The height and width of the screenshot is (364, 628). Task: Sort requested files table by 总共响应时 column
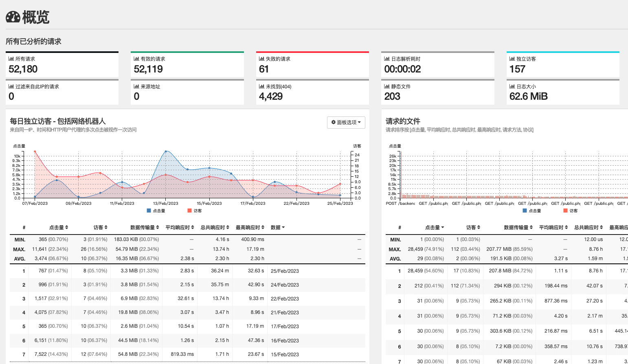coord(588,227)
